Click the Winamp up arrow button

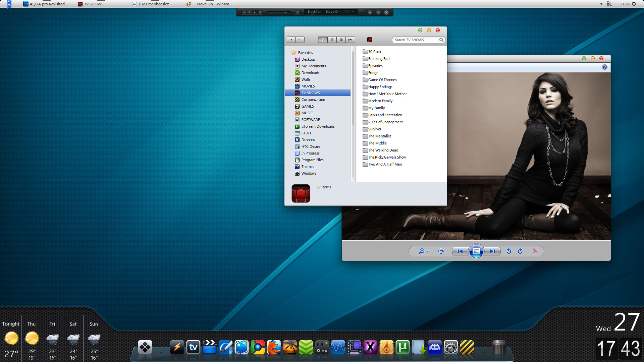tap(378, 12)
